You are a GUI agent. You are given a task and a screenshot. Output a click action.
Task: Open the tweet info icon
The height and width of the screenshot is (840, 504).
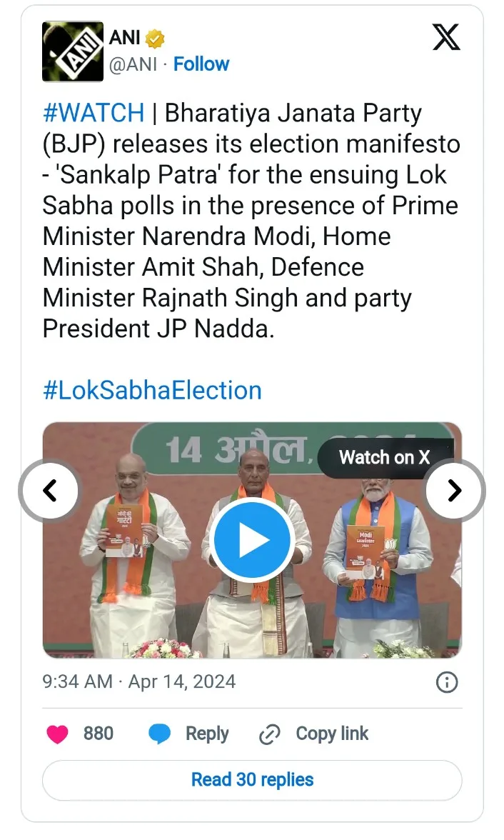click(447, 682)
